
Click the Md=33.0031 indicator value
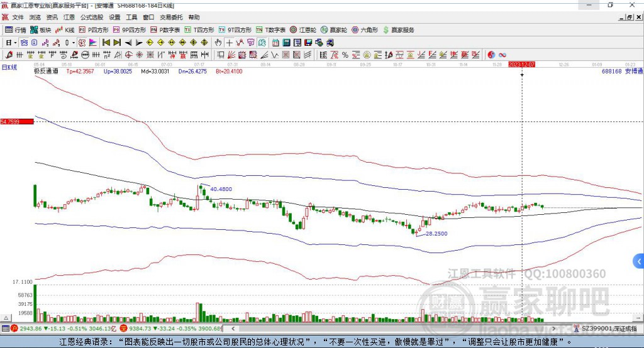(x=155, y=71)
